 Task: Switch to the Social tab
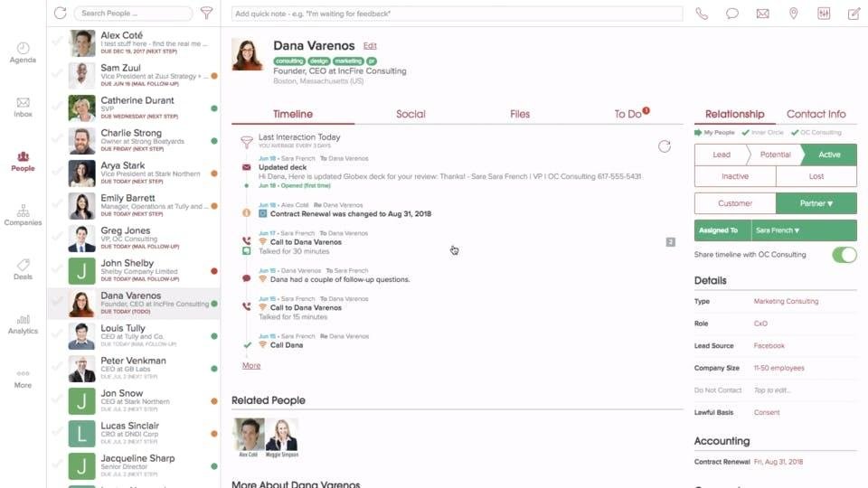point(410,114)
